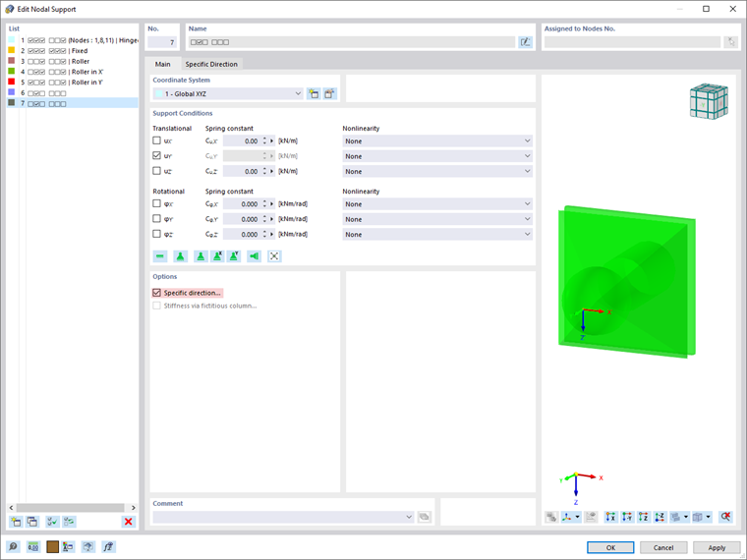Open the search help icon at bottom left
747x560 pixels.
(13, 546)
